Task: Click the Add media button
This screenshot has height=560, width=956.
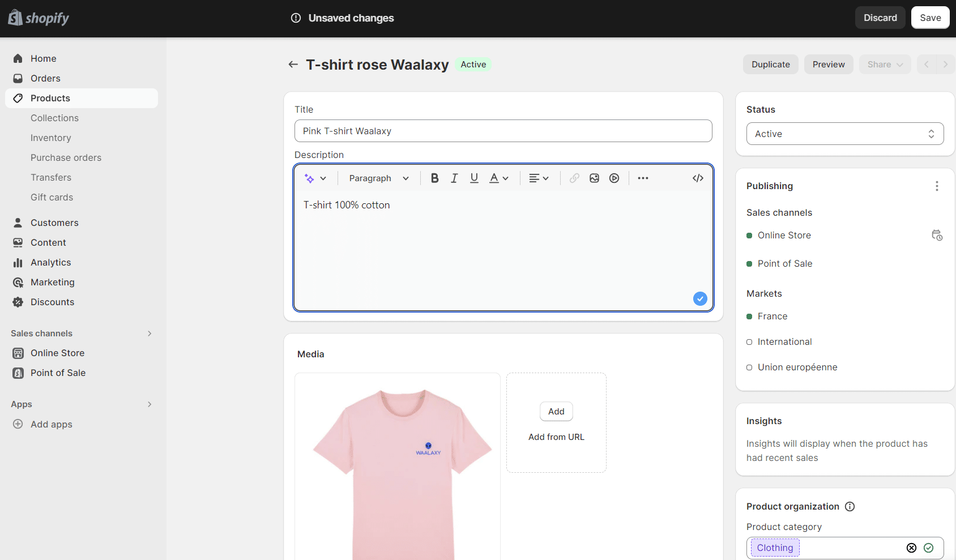Action: (556, 412)
